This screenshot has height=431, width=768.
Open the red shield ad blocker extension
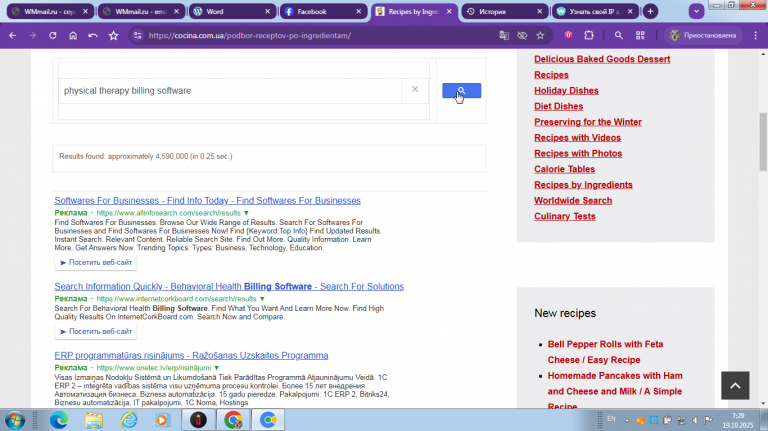pyautogui.click(x=568, y=35)
